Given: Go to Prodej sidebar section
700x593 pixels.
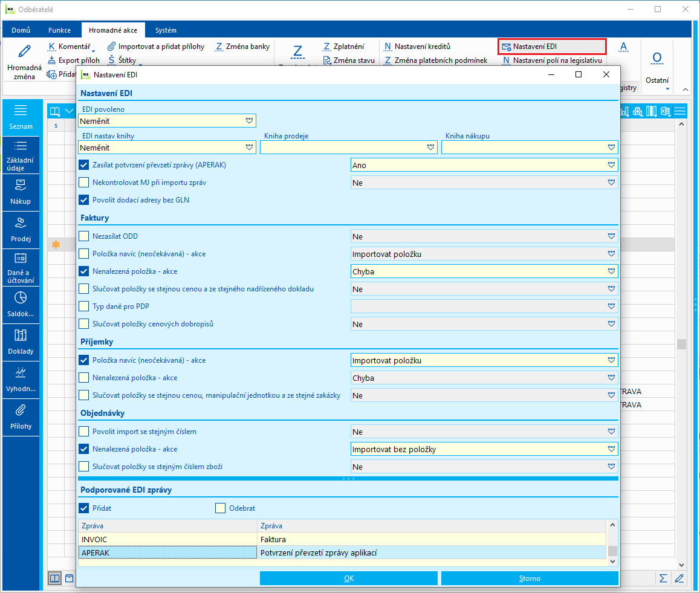Looking at the screenshot, I should coord(21,230).
